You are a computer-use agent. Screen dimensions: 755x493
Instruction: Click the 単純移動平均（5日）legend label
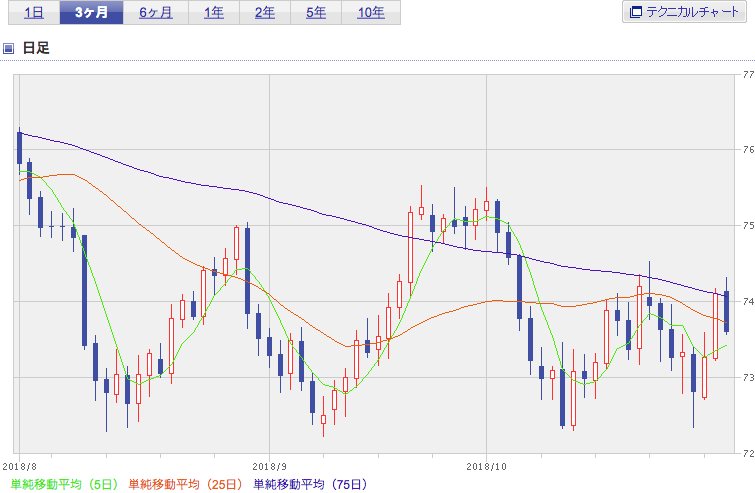pyautogui.click(x=65, y=484)
